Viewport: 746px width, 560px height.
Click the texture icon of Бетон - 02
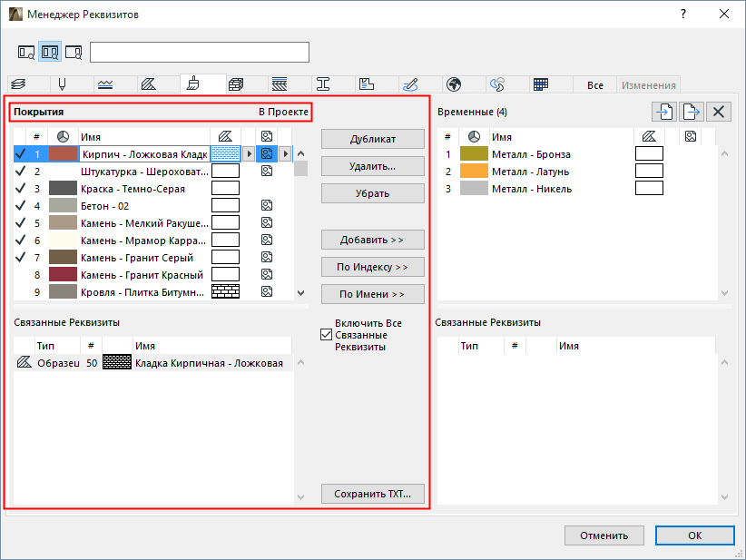point(267,205)
